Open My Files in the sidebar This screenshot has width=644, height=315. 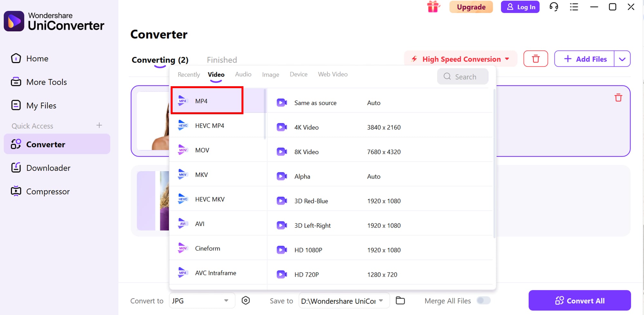[x=57, y=106]
